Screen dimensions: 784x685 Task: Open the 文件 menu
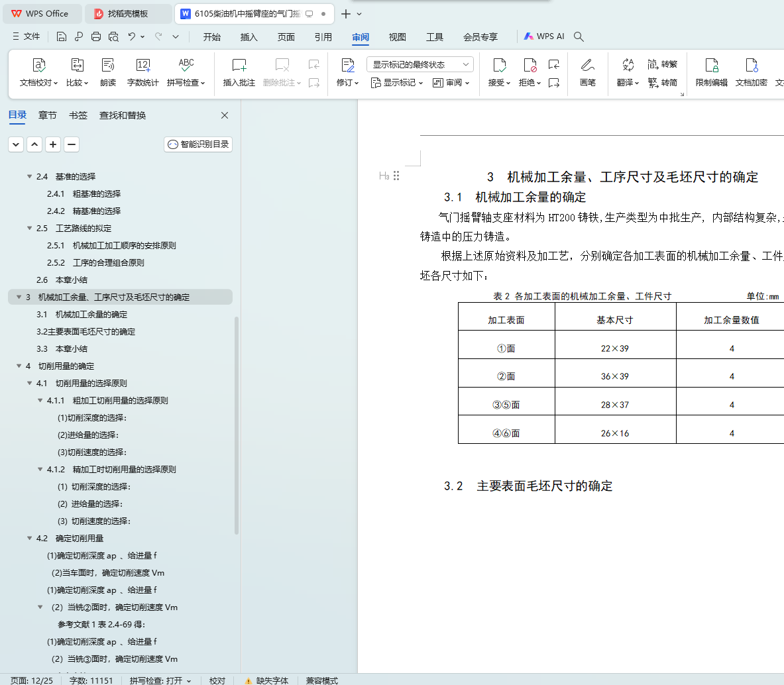(x=26, y=36)
